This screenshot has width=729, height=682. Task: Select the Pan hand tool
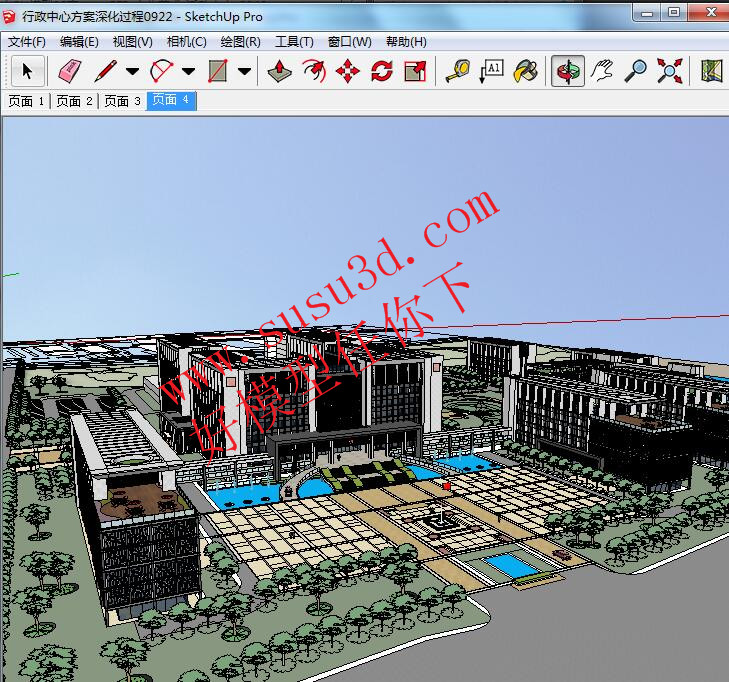(x=602, y=71)
